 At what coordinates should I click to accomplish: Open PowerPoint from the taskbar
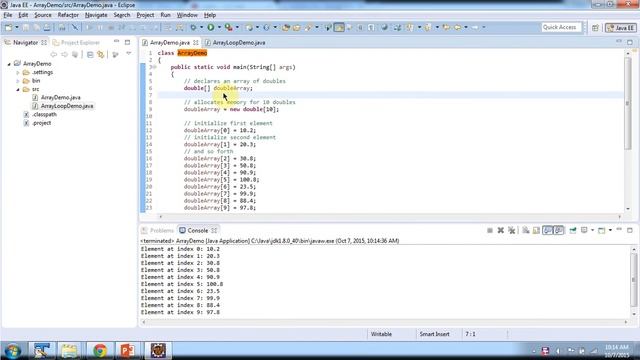128,351
